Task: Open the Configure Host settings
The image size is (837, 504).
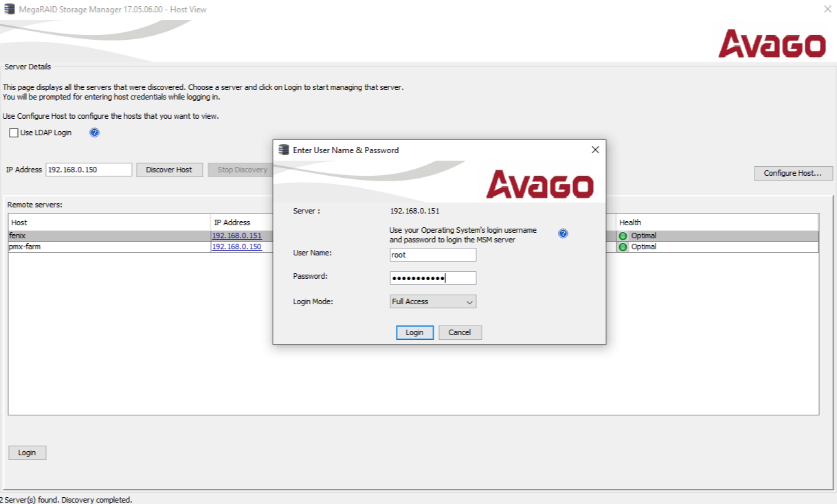Action: click(793, 173)
